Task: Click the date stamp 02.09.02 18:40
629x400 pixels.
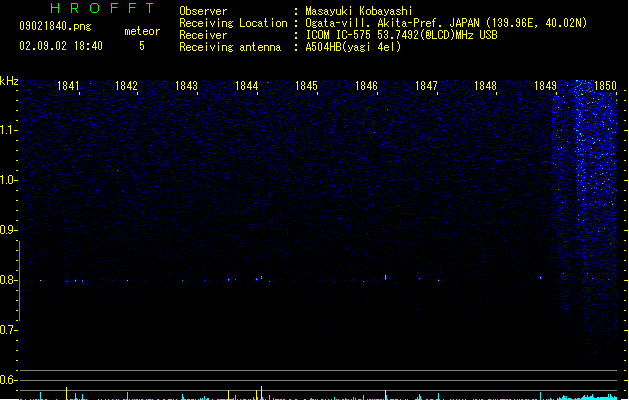Action: point(61,46)
